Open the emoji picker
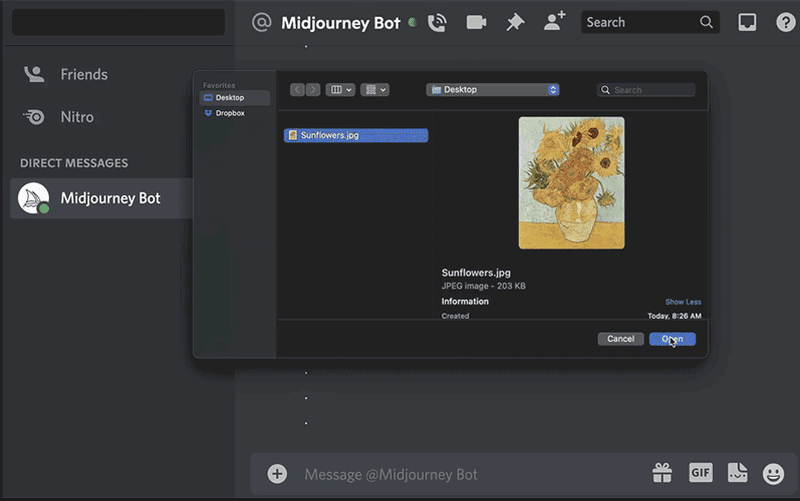Image resolution: width=800 pixels, height=501 pixels. pyautogui.click(x=773, y=473)
